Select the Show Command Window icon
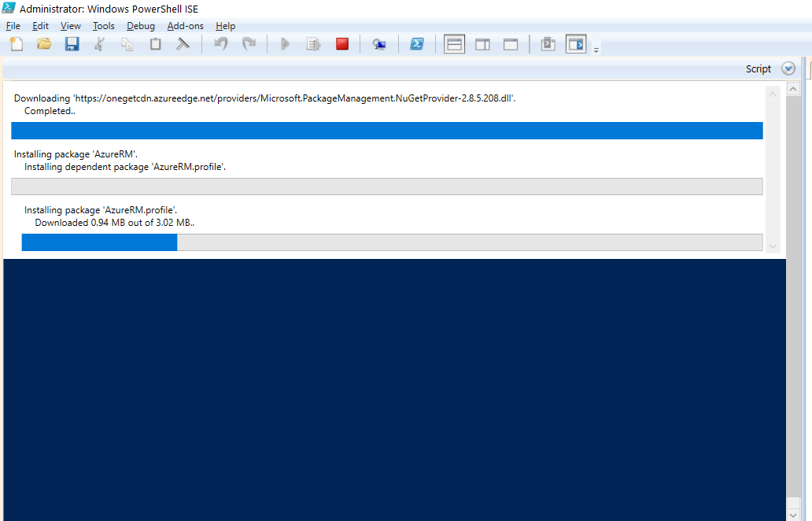The image size is (812, 521). click(x=547, y=44)
